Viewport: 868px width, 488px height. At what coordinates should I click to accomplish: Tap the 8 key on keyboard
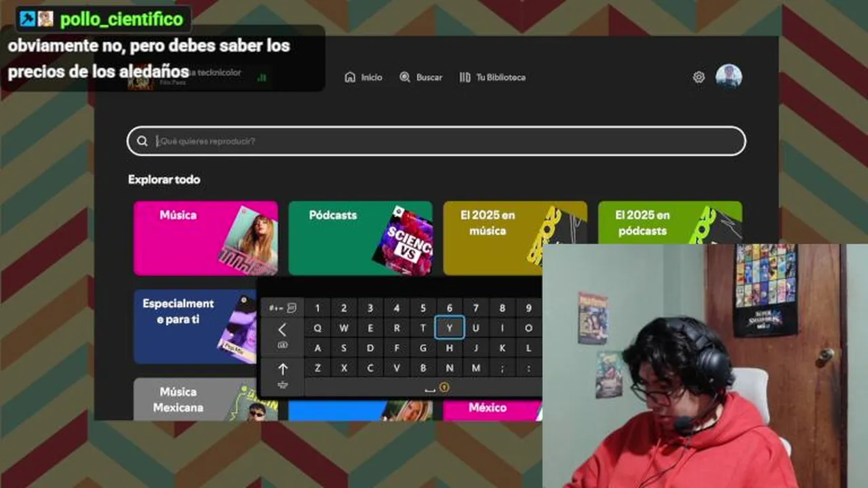(502, 308)
